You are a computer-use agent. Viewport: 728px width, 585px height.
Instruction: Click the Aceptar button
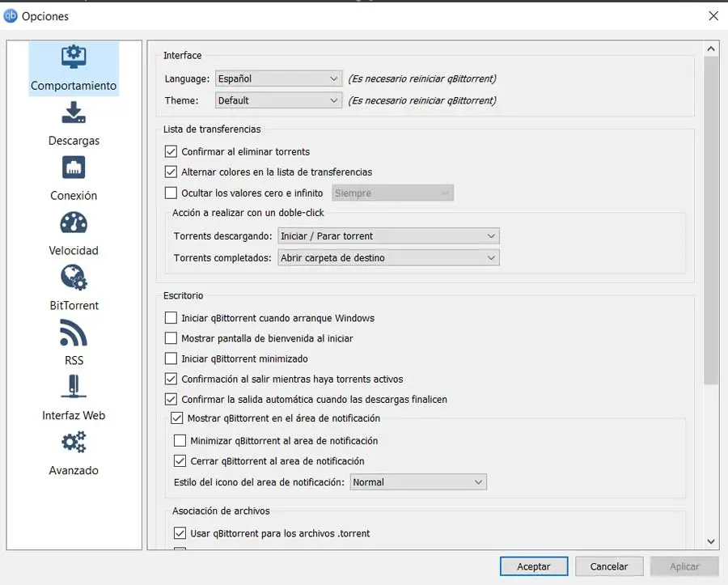[534, 566]
